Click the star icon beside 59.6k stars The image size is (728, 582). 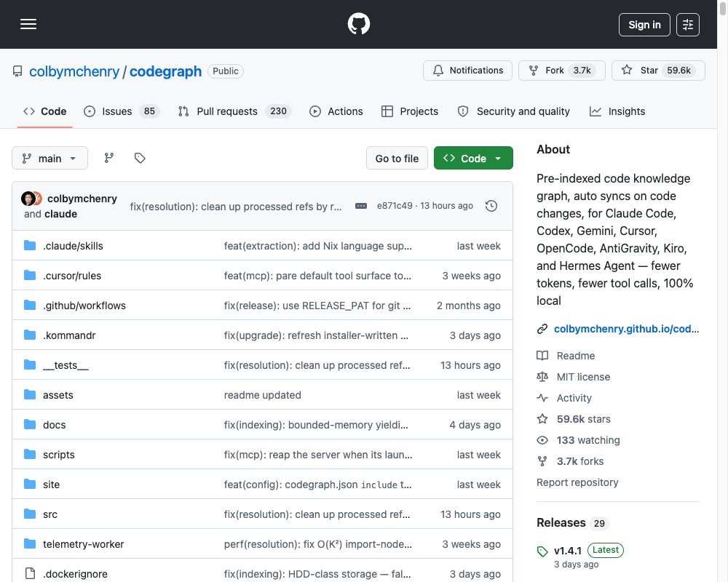(x=542, y=419)
